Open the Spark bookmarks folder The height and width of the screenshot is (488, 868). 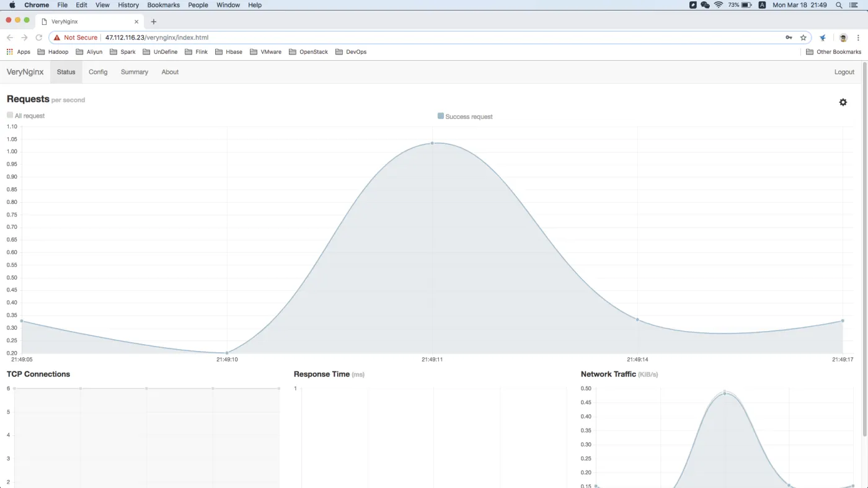[123, 52]
